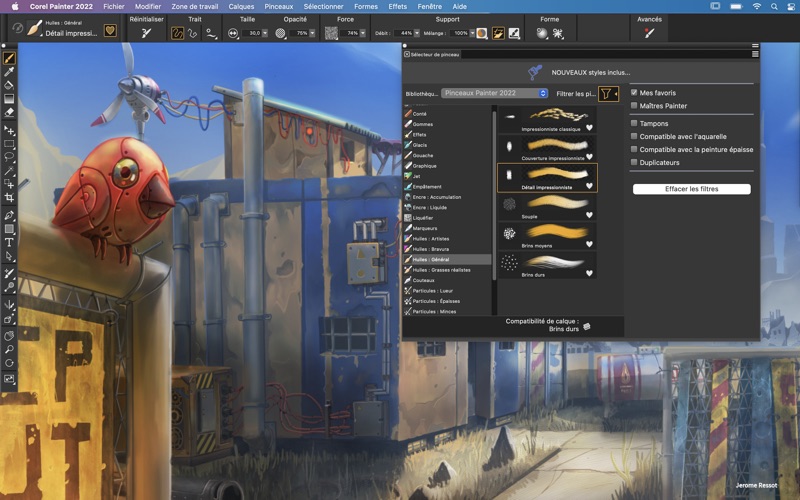The height and width of the screenshot is (500, 800).
Task: Open the Bibliothèque Pinceaux Painter 2022 dropdown
Action: pos(494,93)
